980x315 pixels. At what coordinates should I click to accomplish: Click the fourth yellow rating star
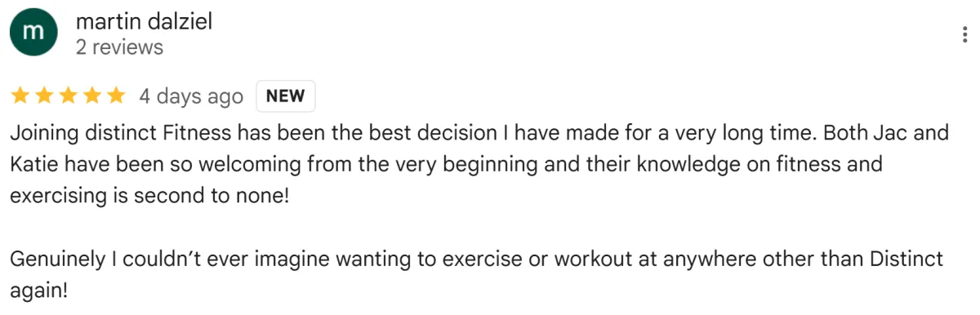coord(91,95)
